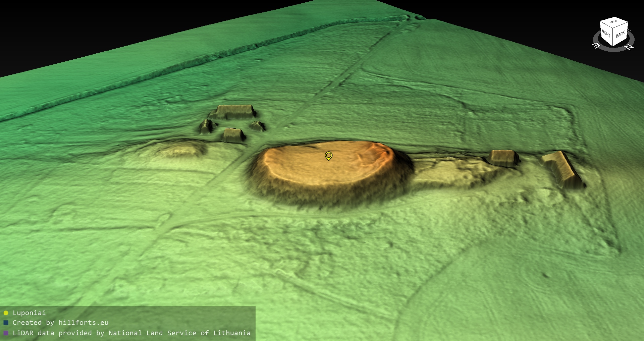Click the purple square legend marker
The image size is (644, 341).
[x=6, y=333]
